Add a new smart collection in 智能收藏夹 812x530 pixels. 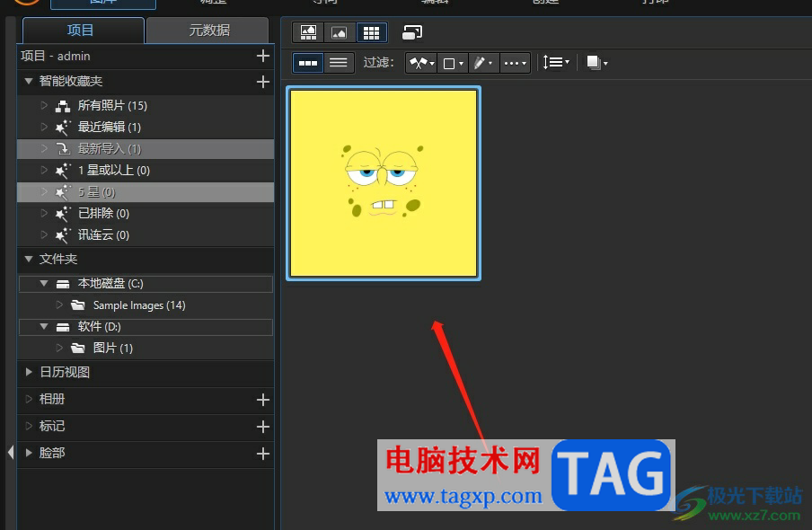pos(262,82)
